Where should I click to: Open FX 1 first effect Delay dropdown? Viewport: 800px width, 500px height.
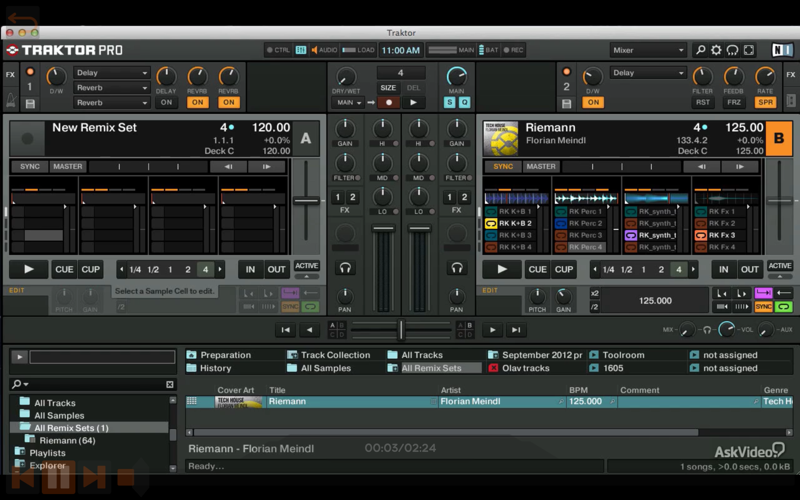click(x=111, y=73)
